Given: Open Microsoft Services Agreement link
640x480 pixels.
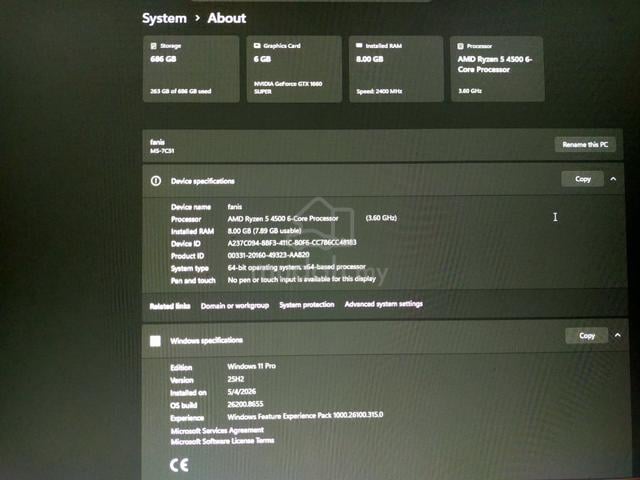Looking at the screenshot, I should pos(217,431).
